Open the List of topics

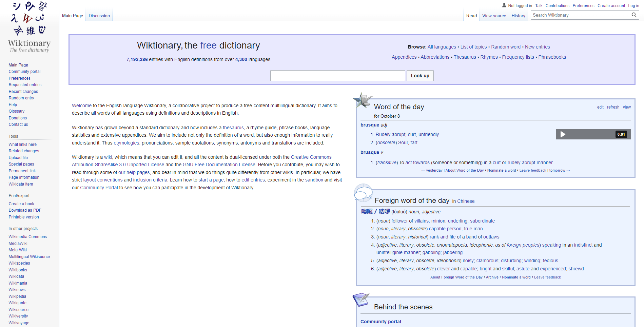click(473, 47)
